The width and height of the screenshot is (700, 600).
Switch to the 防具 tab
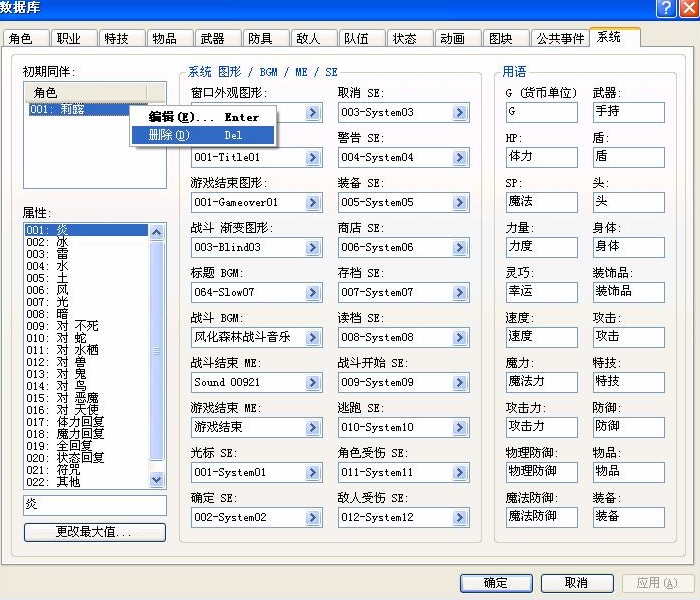(266, 38)
